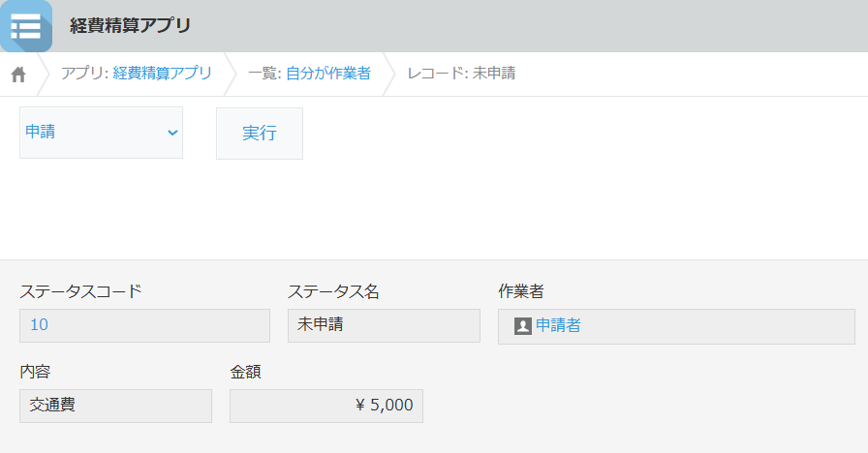Open the 自分が作業者 view link
The image size is (868, 453).
[x=327, y=74]
